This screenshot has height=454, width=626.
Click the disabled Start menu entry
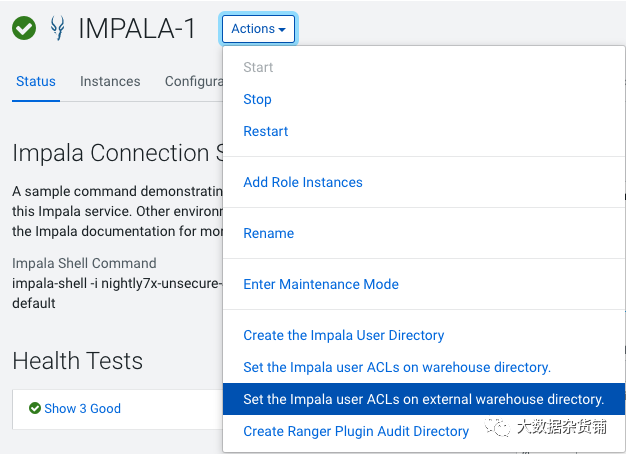(x=258, y=67)
